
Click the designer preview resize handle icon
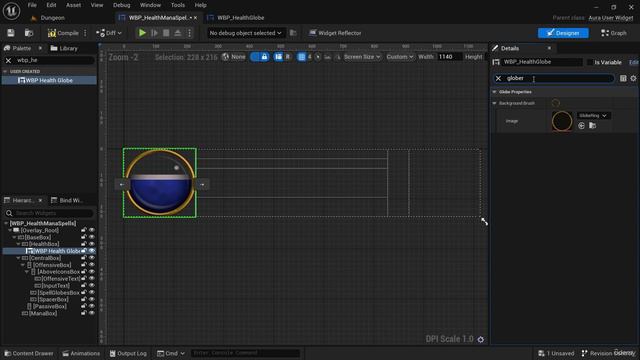484,222
